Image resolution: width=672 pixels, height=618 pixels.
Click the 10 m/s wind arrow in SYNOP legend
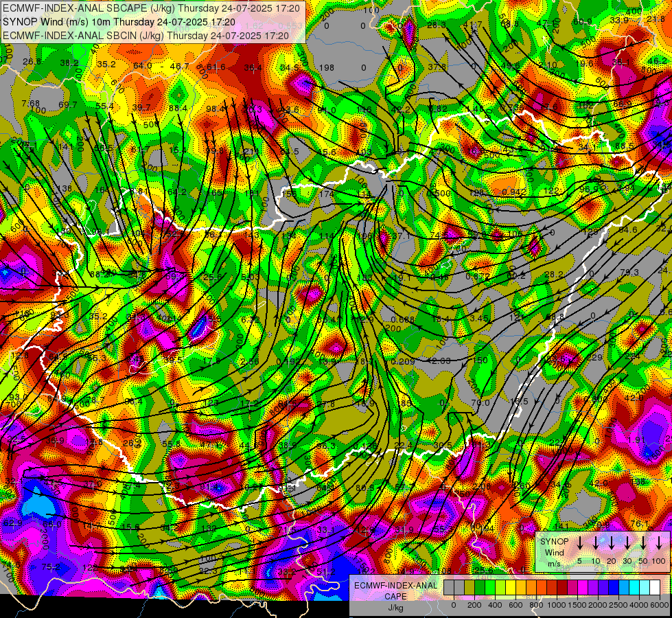click(x=595, y=543)
